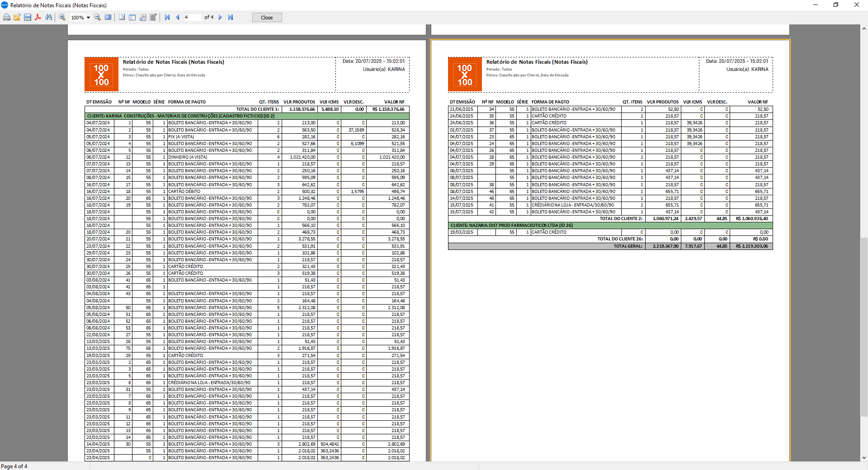Switch to full screen view icon
Viewport: 868px width, 470px height.
(x=108, y=18)
